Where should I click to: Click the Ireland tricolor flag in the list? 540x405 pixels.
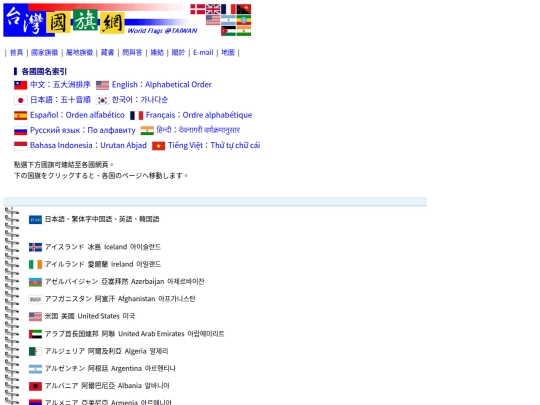click(x=35, y=264)
